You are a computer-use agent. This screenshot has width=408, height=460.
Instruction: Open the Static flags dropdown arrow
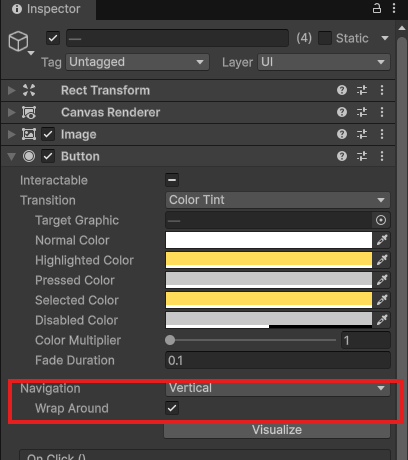(x=385, y=38)
